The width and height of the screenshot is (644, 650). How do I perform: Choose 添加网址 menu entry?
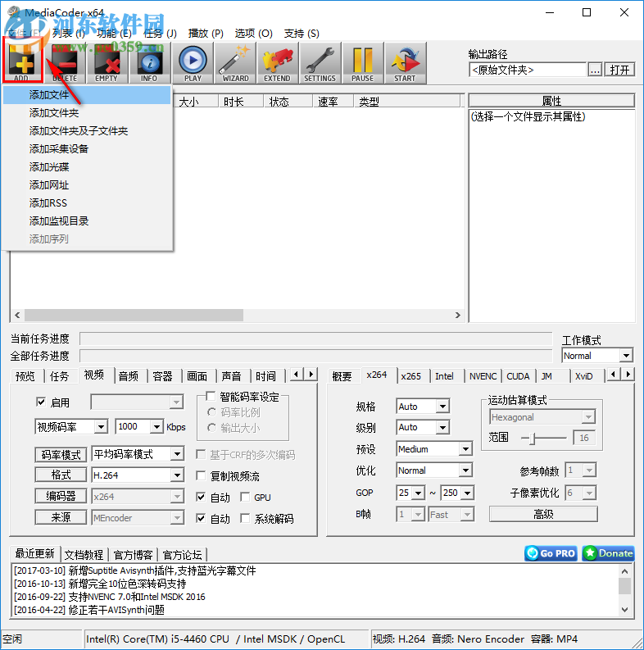point(87,185)
